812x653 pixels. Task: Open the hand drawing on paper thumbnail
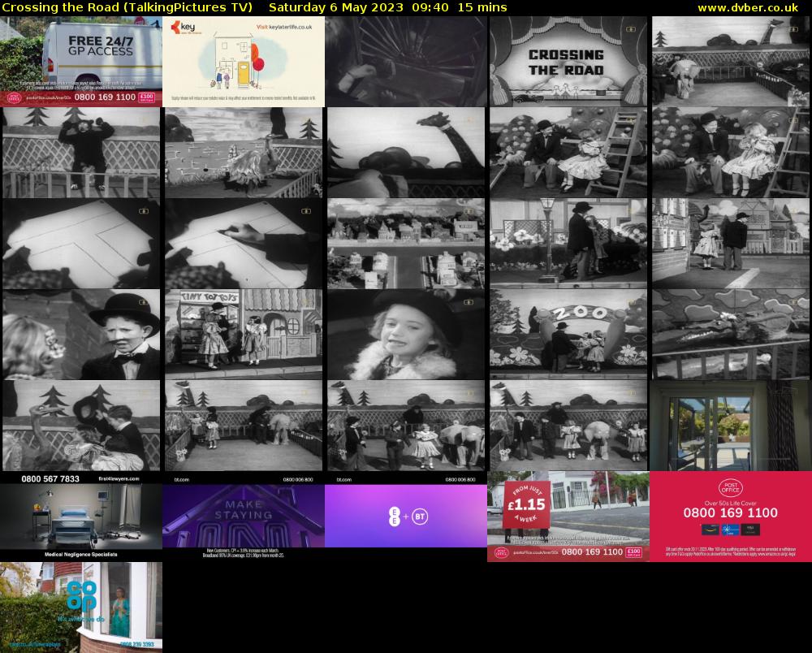click(x=244, y=244)
